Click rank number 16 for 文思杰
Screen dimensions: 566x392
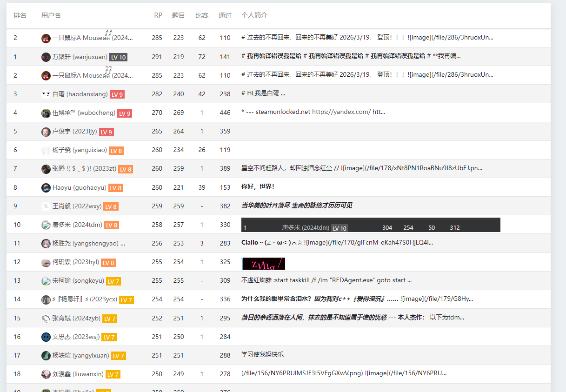tap(17, 336)
